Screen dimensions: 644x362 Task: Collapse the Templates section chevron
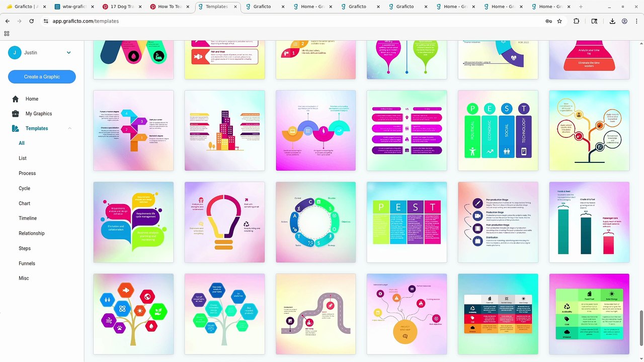tap(70, 128)
